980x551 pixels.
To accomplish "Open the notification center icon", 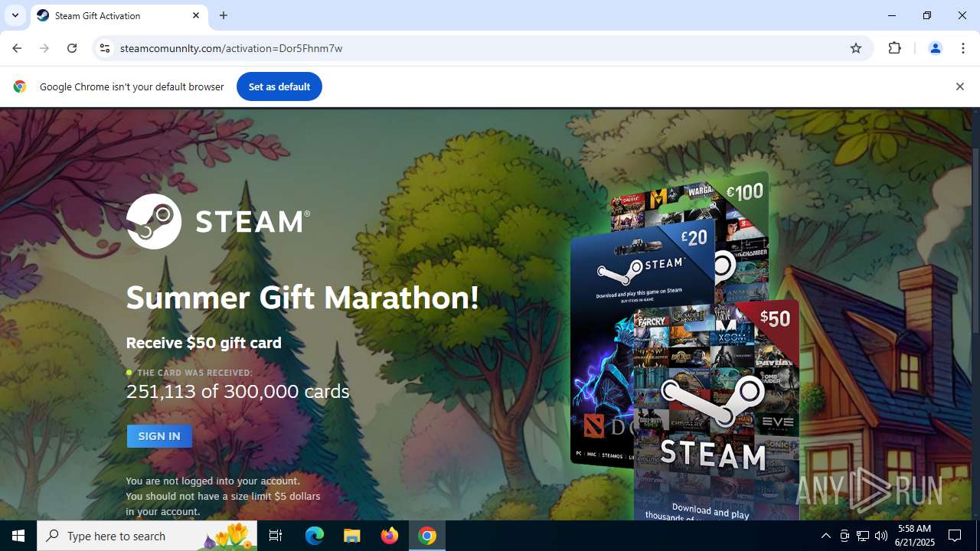I will [x=955, y=536].
